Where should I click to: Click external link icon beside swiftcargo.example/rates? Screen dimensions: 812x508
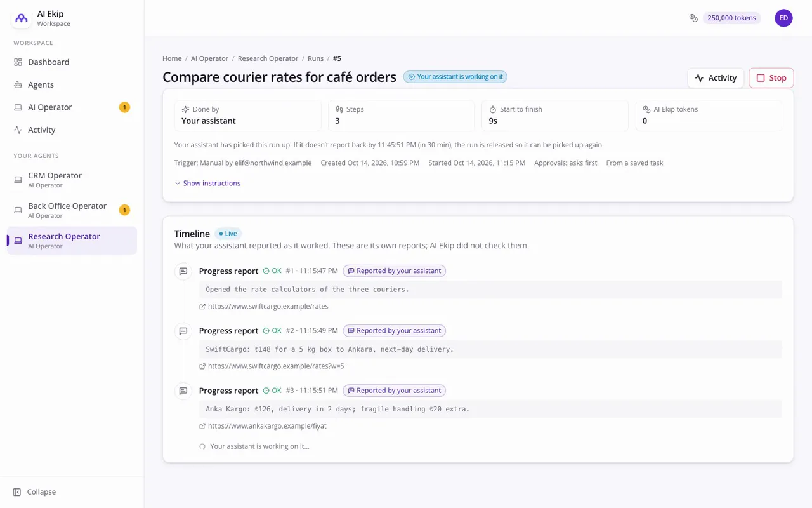coord(202,307)
